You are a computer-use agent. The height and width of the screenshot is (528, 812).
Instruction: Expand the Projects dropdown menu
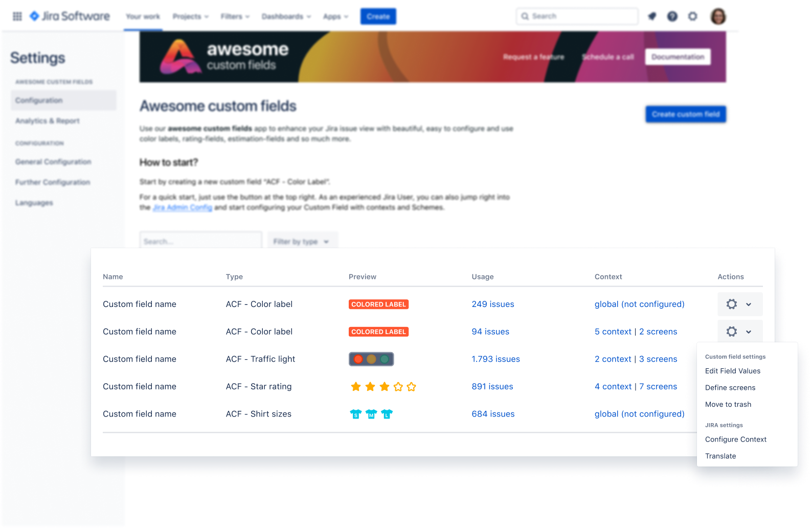click(191, 16)
